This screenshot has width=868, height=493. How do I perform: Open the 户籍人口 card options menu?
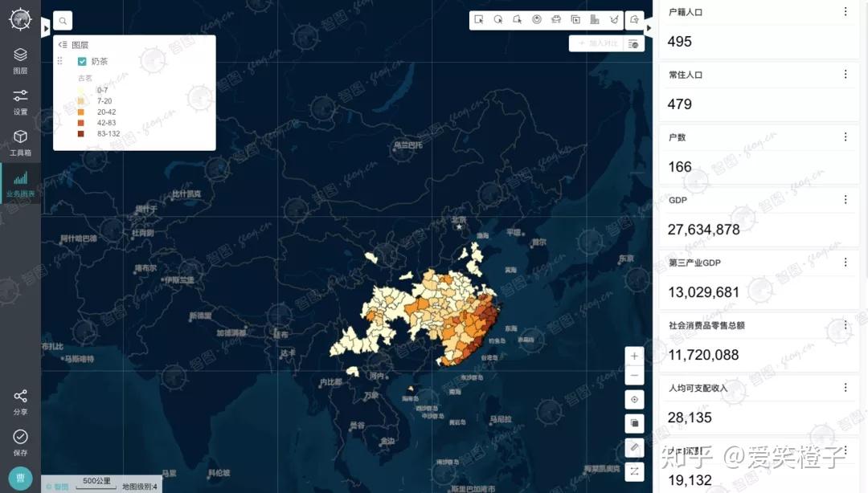(845, 11)
